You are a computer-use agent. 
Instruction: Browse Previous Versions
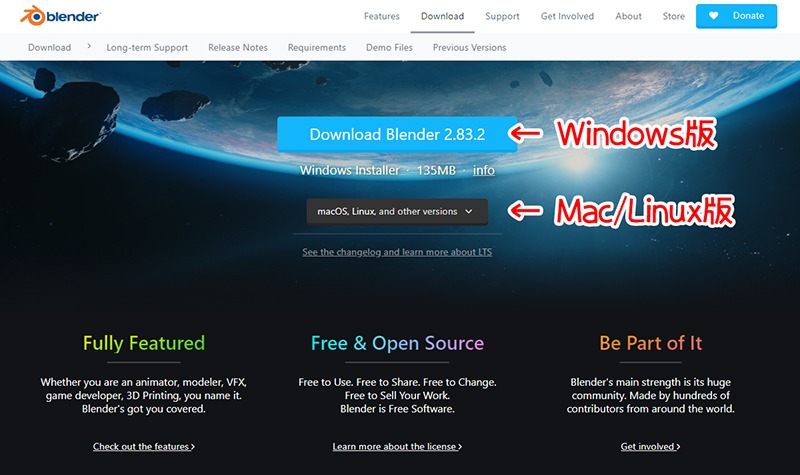(x=469, y=47)
